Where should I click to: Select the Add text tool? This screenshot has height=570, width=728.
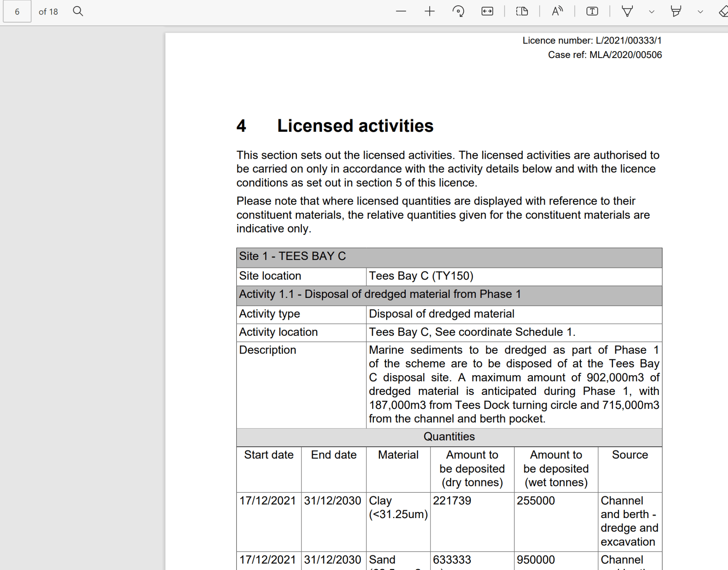592,11
